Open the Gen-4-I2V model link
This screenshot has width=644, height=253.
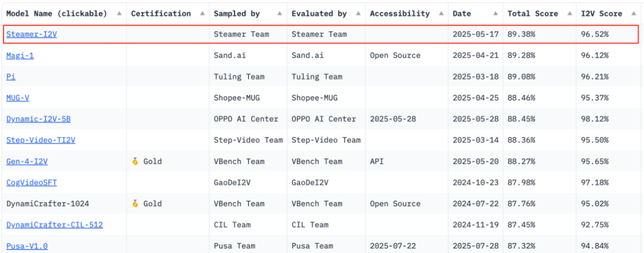(27, 161)
